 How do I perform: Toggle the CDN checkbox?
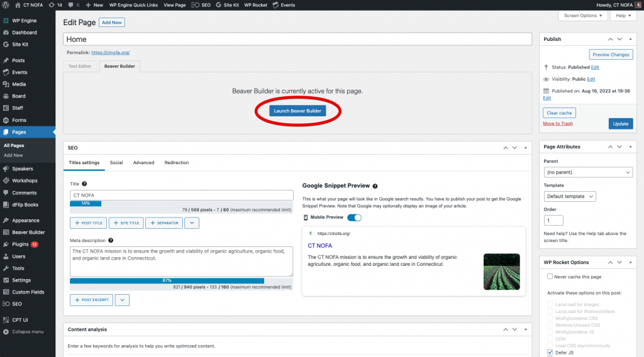click(550, 339)
